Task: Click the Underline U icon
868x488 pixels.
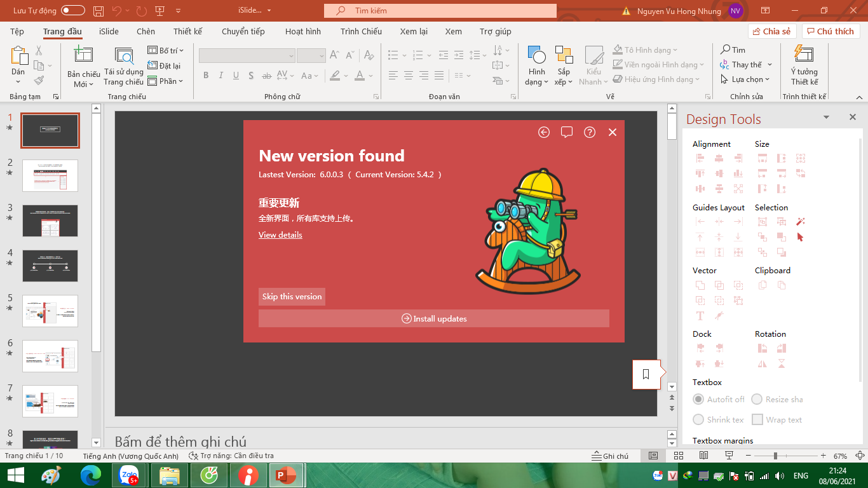Action: (x=236, y=76)
